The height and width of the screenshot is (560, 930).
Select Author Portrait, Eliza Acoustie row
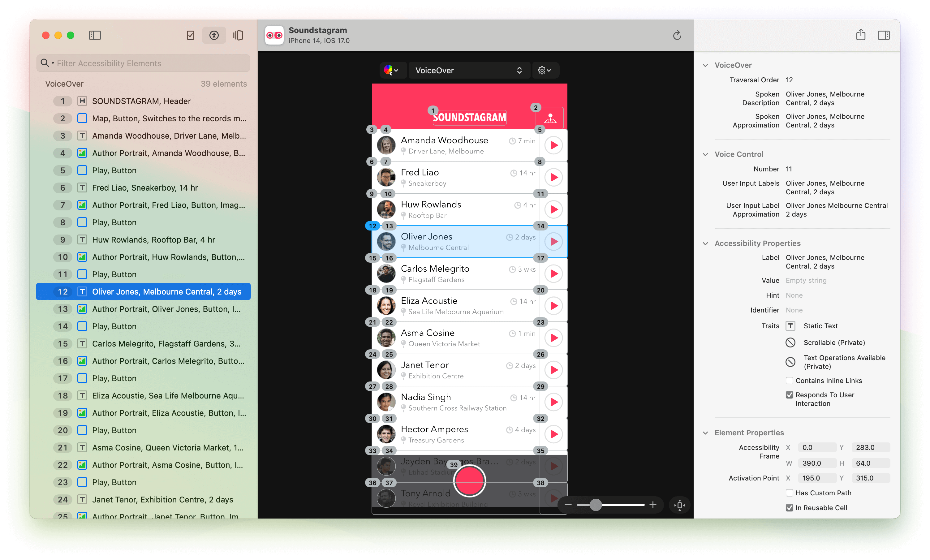143,413
